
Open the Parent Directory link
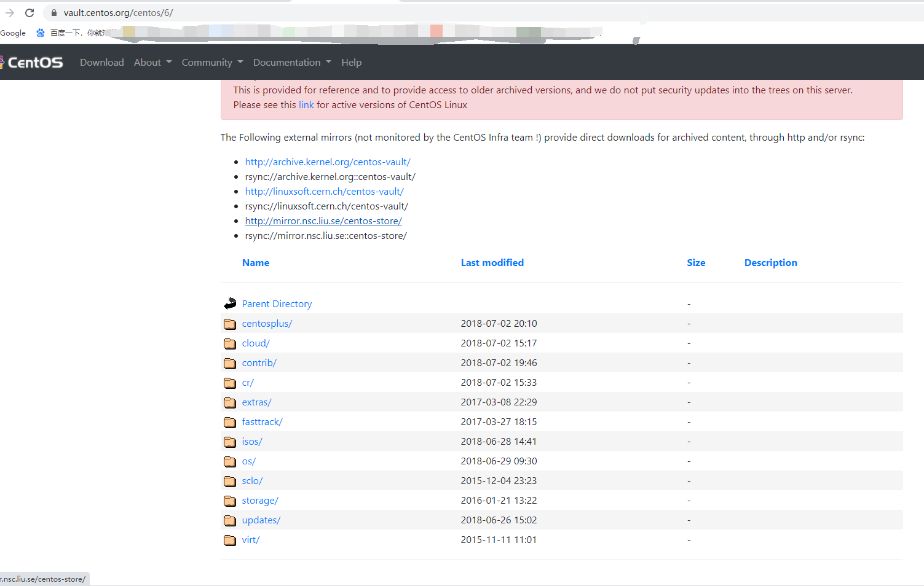[277, 303]
